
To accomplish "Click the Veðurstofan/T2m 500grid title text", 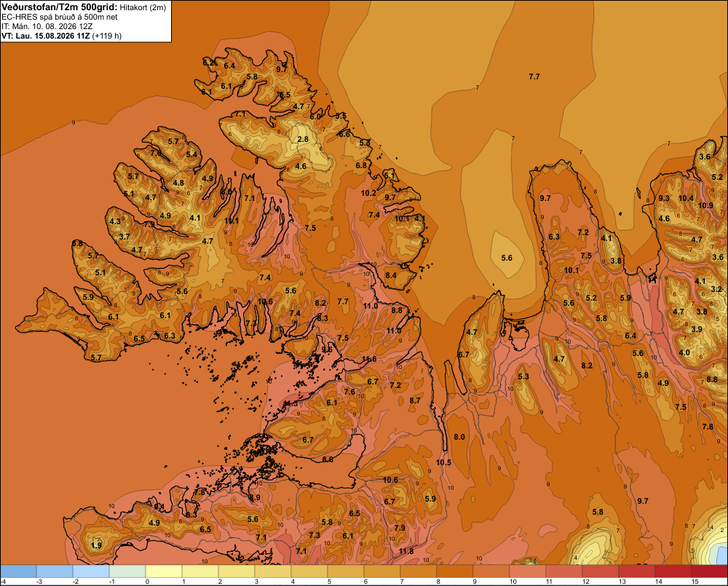I will tap(60, 7).
